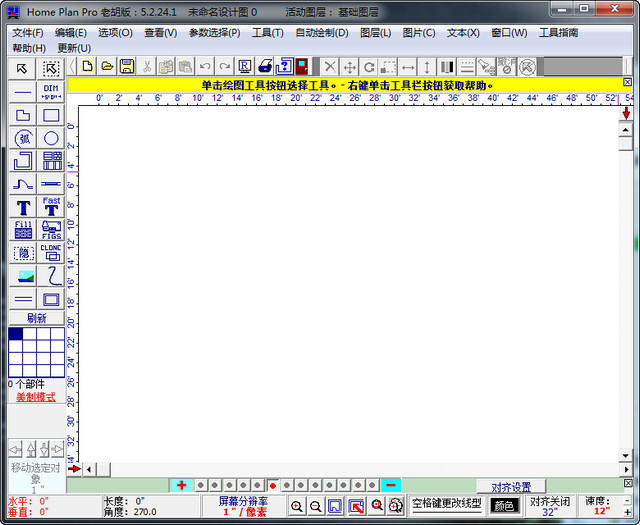Click the horizontal scrollbar right arrow
The height and width of the screenshot is (525, 640).
[x=627, y=469]
